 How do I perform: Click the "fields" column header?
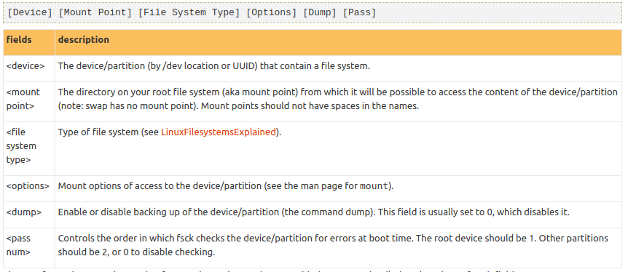[x=19, y=40]
